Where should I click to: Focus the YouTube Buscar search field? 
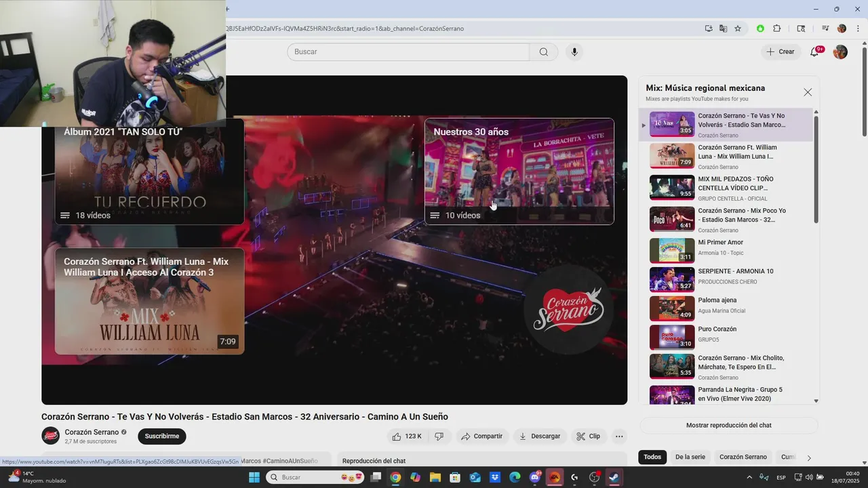click(x=408, y=52)
